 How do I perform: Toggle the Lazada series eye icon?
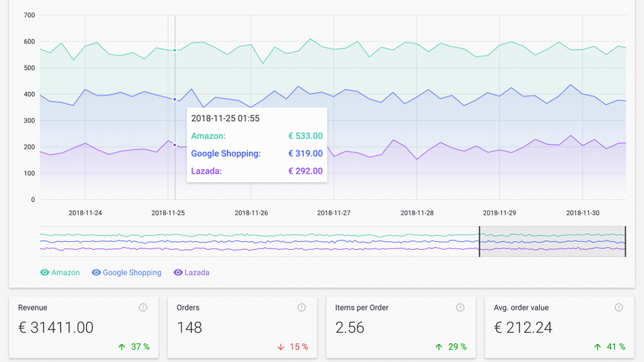(x=178, y=273)
